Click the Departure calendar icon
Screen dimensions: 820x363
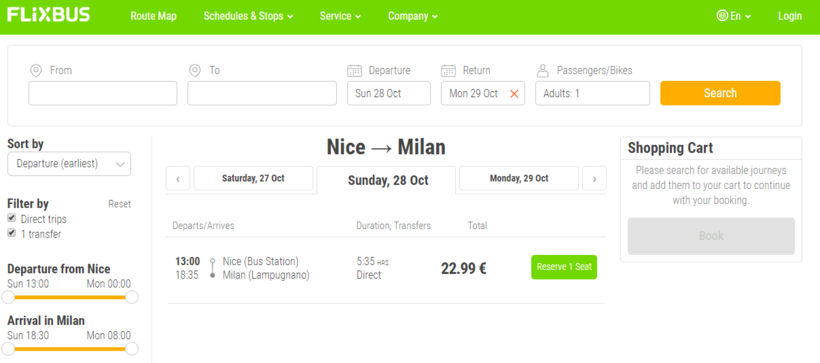click(355, 70)
